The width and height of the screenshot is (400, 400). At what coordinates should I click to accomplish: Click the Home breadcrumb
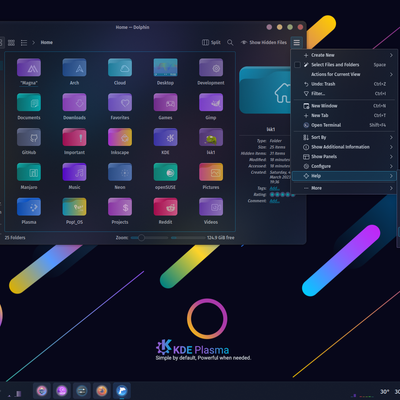[x=47, y=42]
